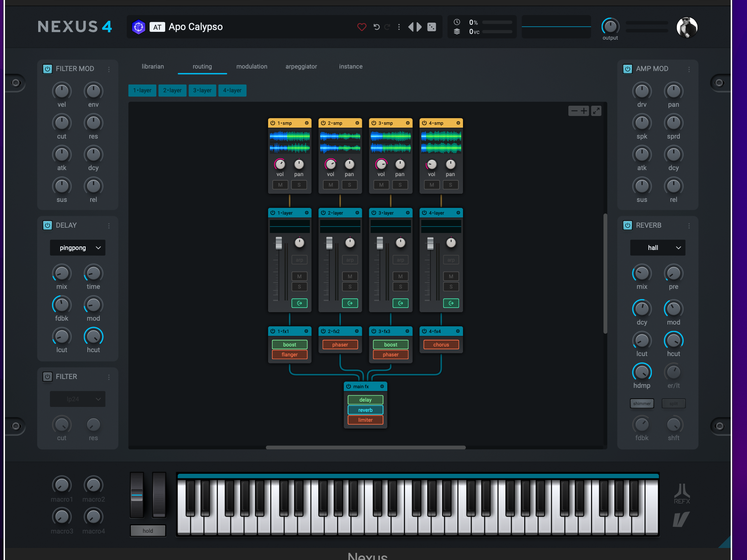The image size is (747, 560).
Task: Open the user profile avatar
Action: 687,27
